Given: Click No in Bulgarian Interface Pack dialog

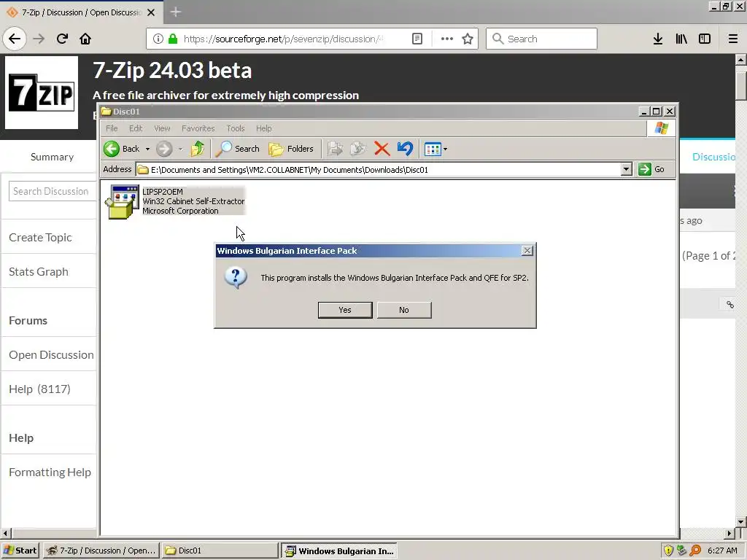Looking at the screenshot, I should (404, 310).
